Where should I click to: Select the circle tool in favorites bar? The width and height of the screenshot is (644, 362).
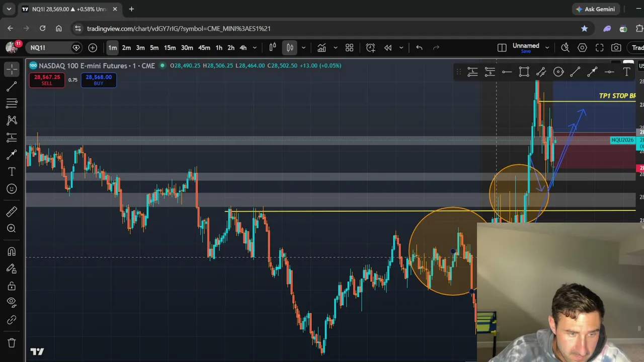coord(558,72)
